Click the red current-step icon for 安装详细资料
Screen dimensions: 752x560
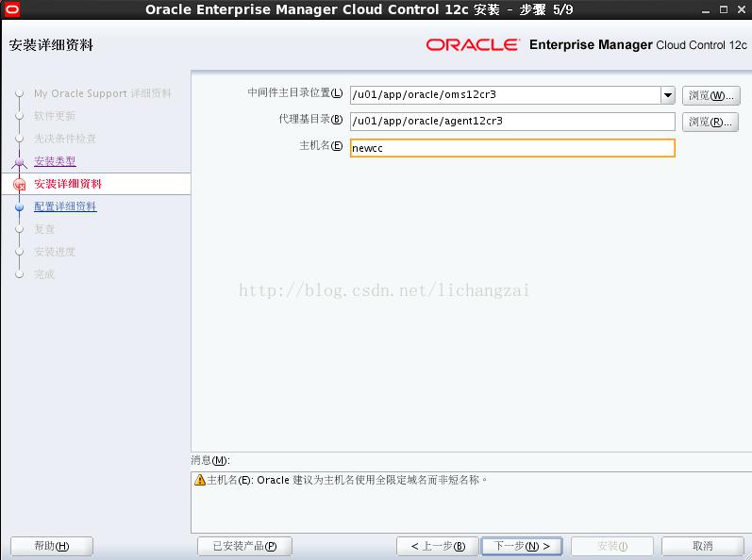coord(20,184)
